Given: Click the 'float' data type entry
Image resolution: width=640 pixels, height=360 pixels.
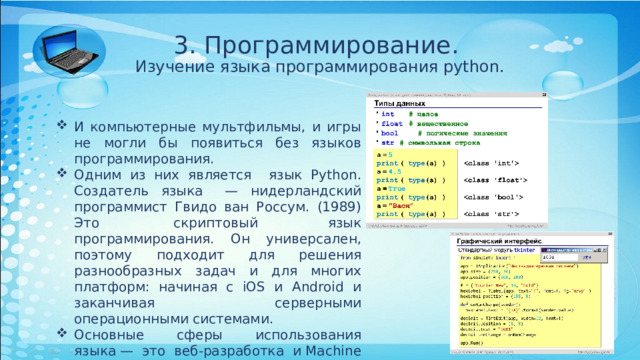Looking at the screenshot, I should [x=392, y=124].
